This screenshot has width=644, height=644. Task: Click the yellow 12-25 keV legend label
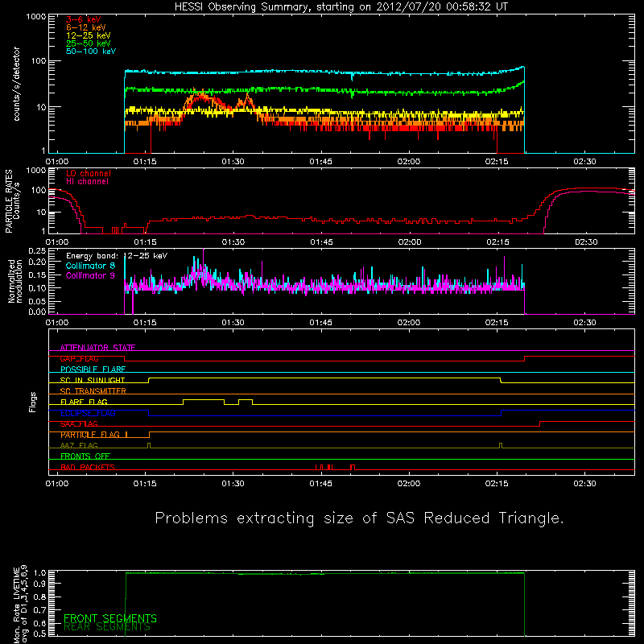[89, 35]
